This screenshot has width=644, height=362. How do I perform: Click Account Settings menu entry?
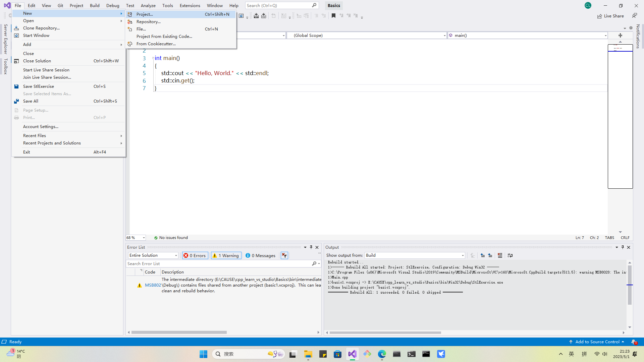click(x=69, y=127)
